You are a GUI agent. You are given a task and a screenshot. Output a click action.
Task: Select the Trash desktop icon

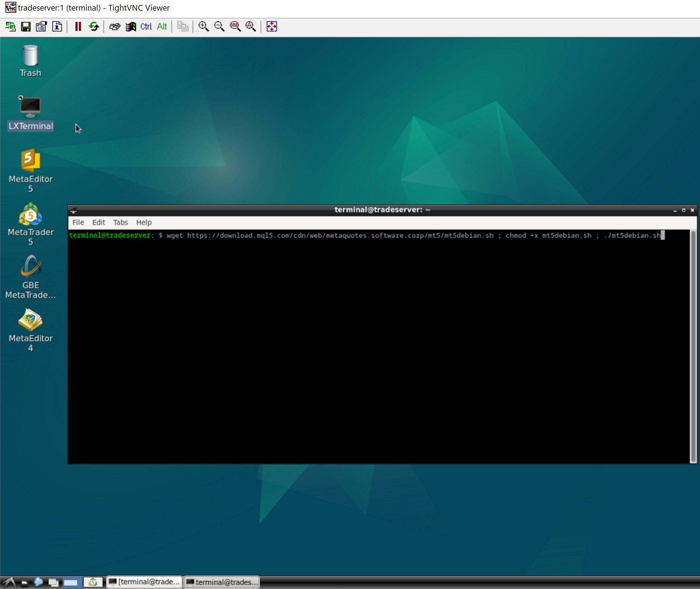coord(30,61)
